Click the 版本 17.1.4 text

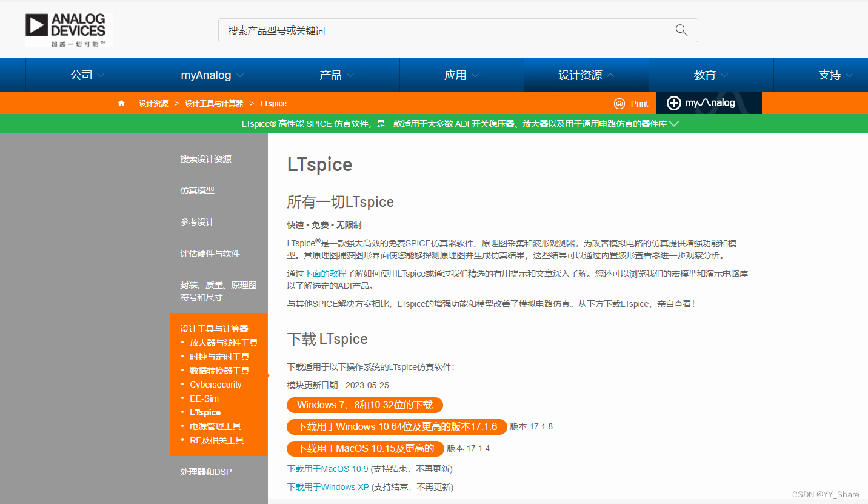click(x=468, y=449)
